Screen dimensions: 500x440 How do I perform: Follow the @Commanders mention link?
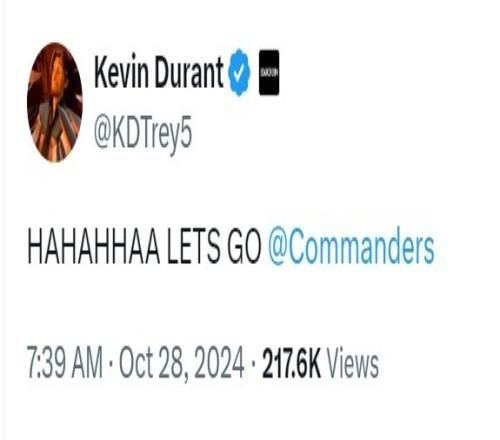point(351,246)
